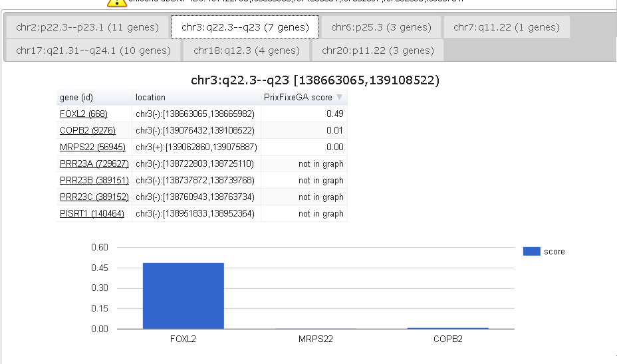Open the PRR23A (729627) link
Screen dimensions: 617x364
tap(94, 164)
